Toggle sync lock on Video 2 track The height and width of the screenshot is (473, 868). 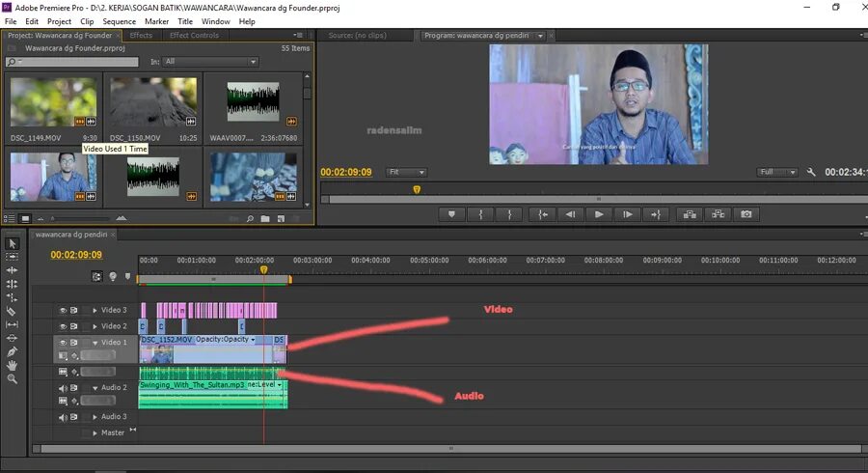(73, 327)
